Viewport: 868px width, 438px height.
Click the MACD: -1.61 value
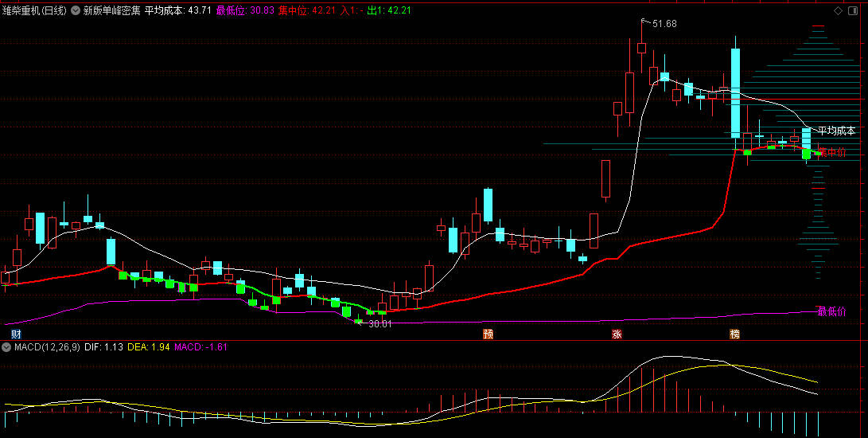[200, 347]
